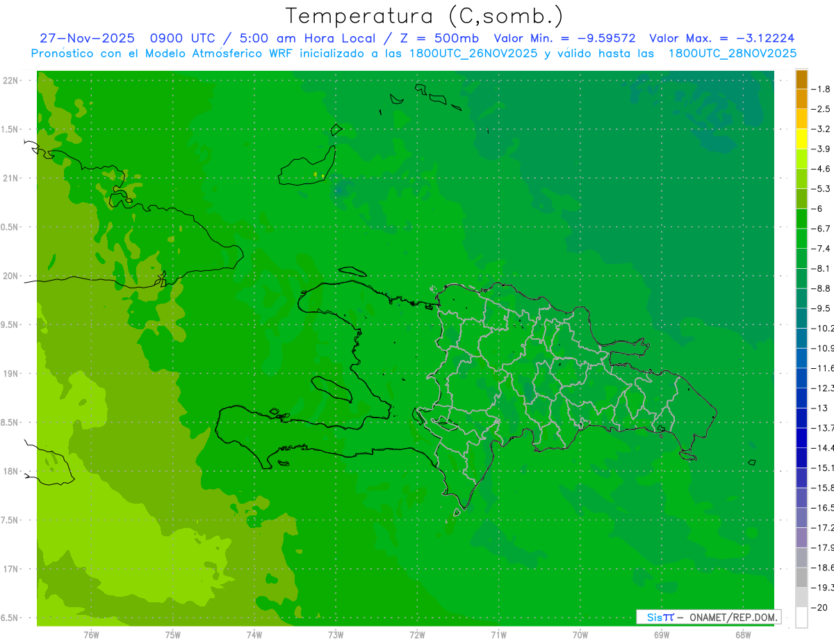
Task: Click the white legend swatch below -20
Action: (x=801, y=617)
